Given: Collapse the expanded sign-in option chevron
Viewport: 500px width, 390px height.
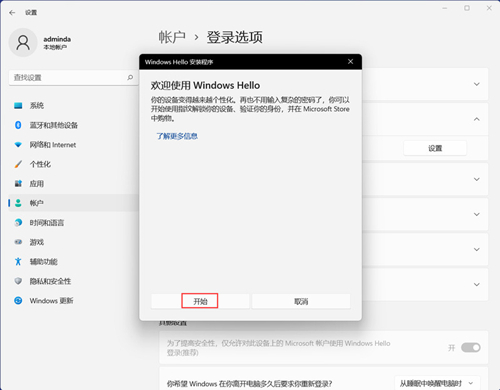Looking at the screenshot, I should [x=477, y=119].
